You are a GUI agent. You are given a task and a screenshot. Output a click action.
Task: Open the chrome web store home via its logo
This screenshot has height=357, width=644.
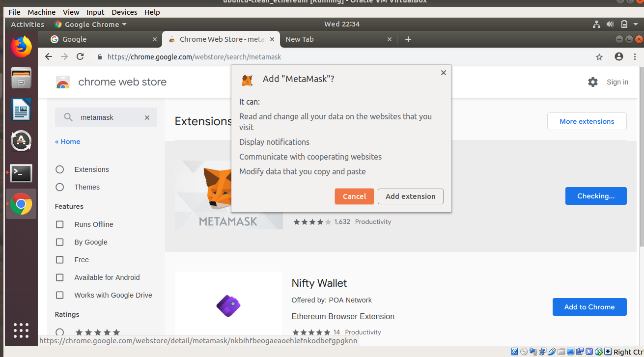click(x=63, y=82)
